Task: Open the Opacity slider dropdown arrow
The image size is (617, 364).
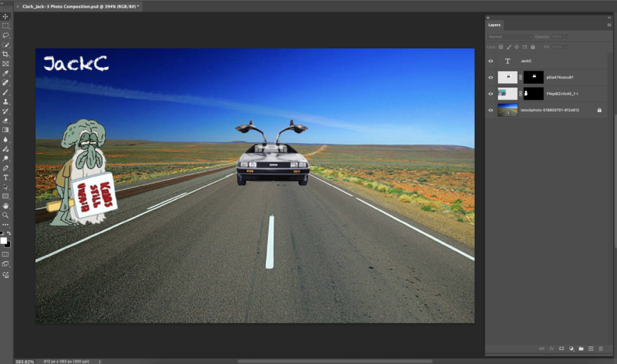Action: [x=566, y=37]
